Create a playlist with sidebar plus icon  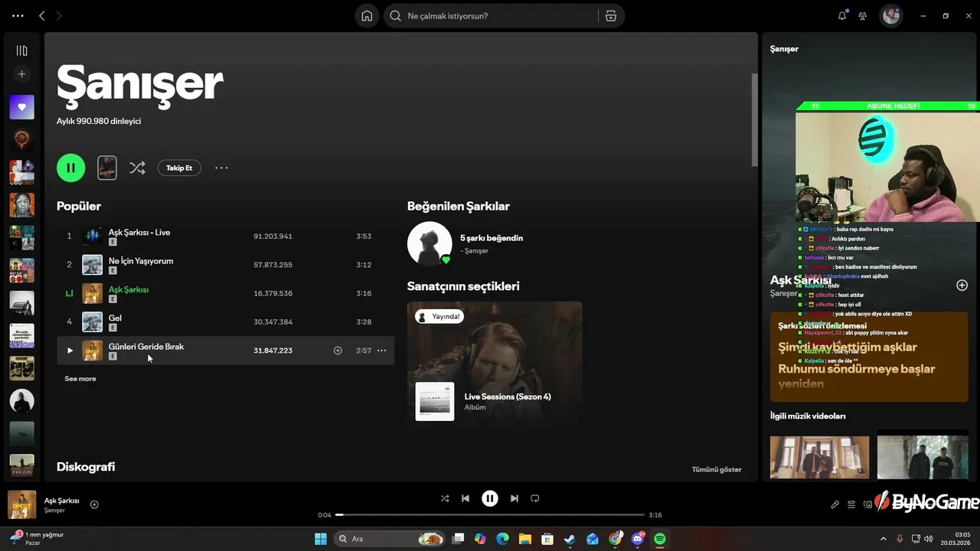coord(21,74)
